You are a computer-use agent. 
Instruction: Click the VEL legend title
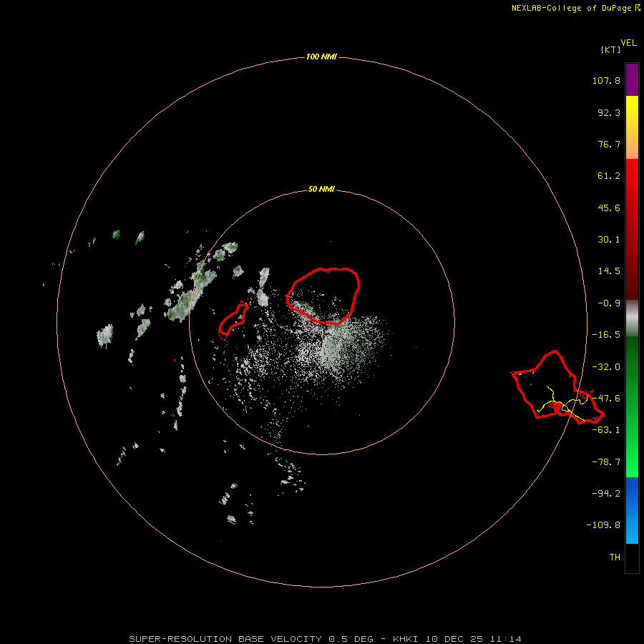click(629, 43)
